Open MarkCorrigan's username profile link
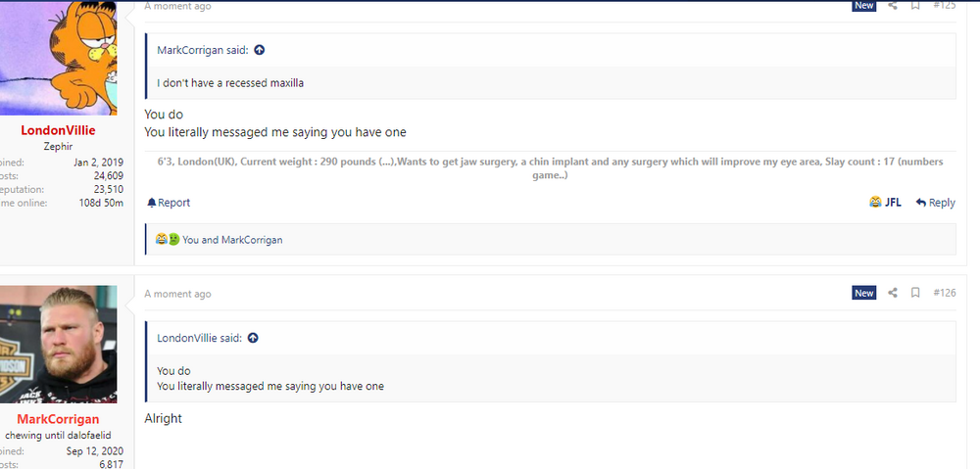980x469 pixels. click(x=58, y=419)
